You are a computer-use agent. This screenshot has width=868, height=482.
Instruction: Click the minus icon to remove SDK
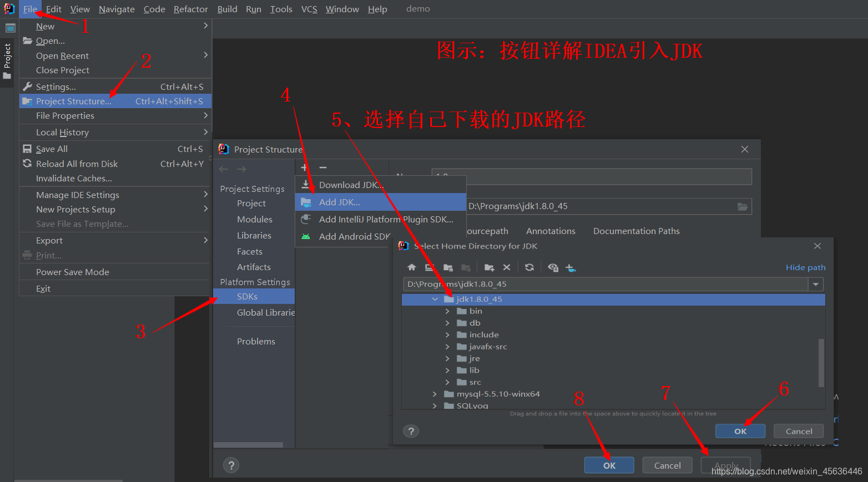pyautogui.click(x=323, y=168)
